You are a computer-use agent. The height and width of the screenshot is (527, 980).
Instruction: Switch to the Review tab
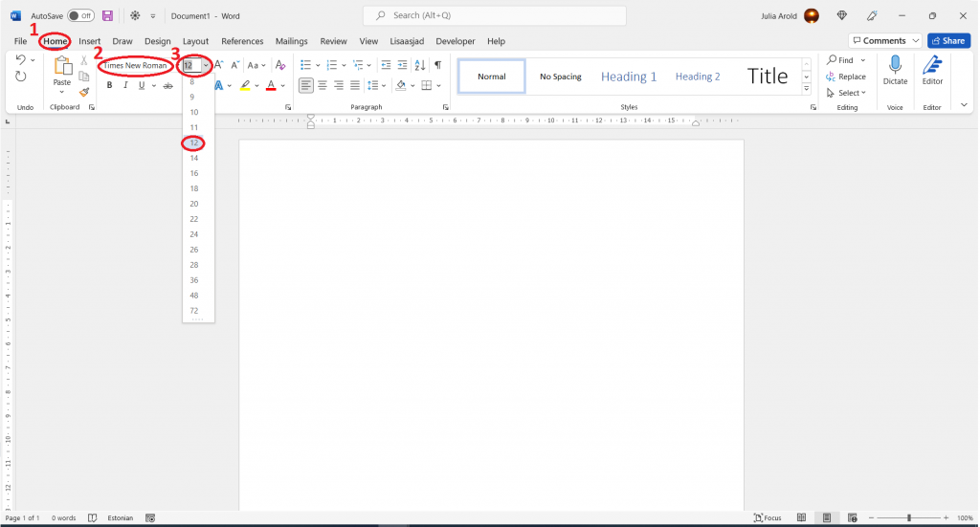coord(333,41)
